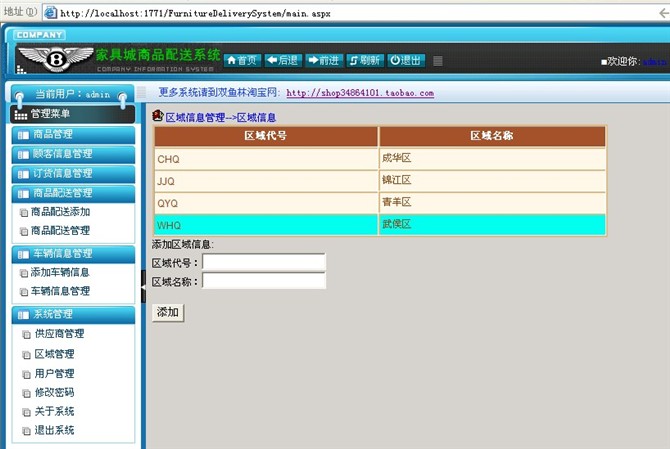Open 供应商管理 menu item
670x449 pixels.
(x=59, y=334)
